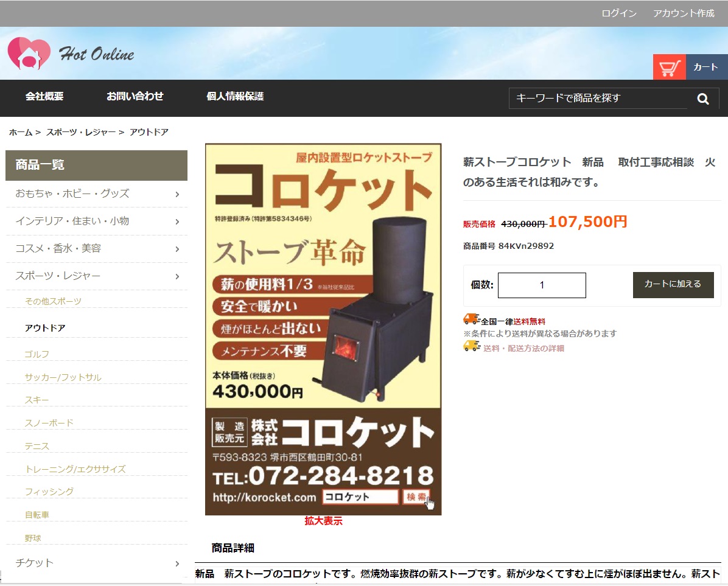Viewport: 728px width, 586px height.
Task: Click the search magnifier icon
Action: point(703,99)
